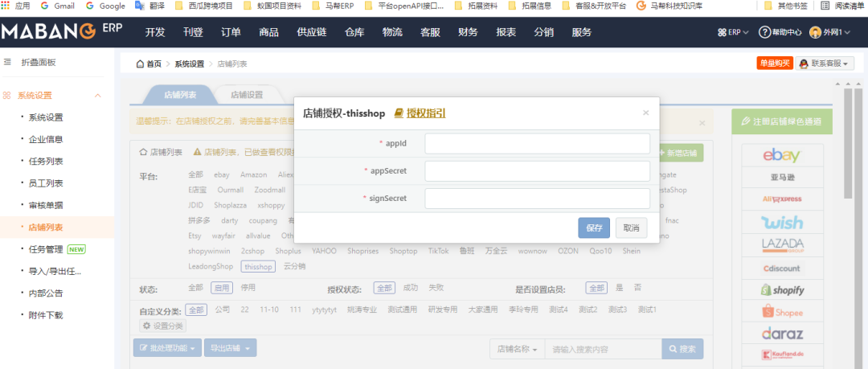
Task: Close the 店铺授权 dialog with the X
Action: point(645,113)
